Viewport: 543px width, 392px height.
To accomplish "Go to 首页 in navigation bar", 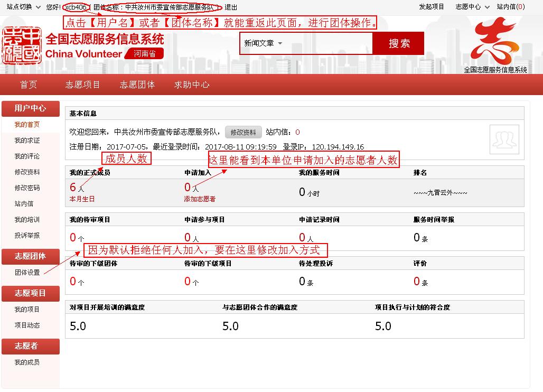I will click(29, 85).
